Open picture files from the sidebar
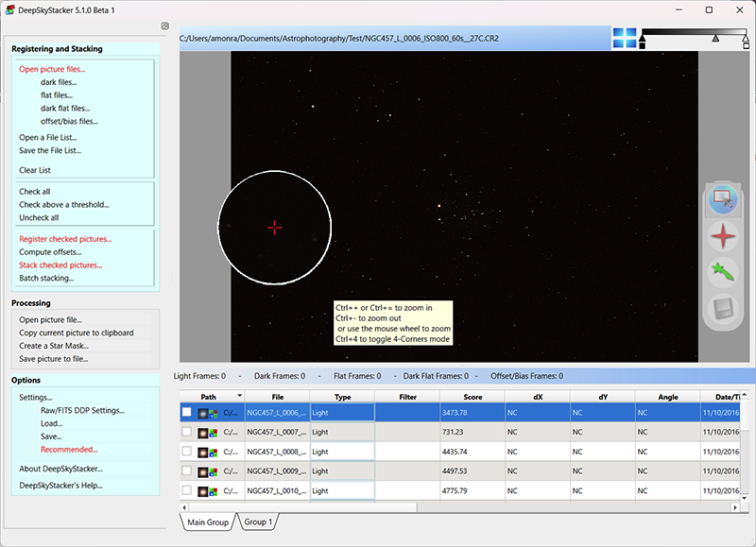Viewport: 756px width, 547px height. (51, 69)
